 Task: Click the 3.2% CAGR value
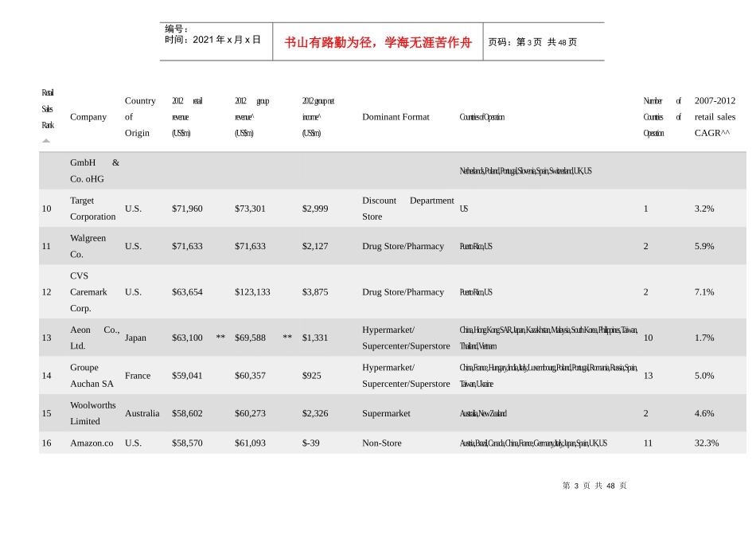704,209
